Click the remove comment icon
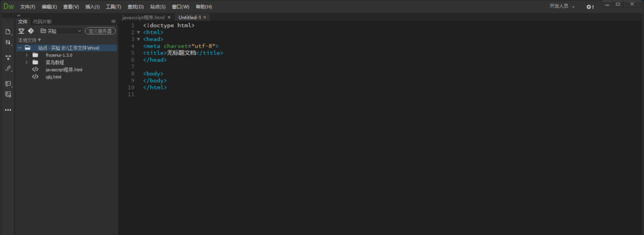The image size is (644, 235). coord(8,95)
